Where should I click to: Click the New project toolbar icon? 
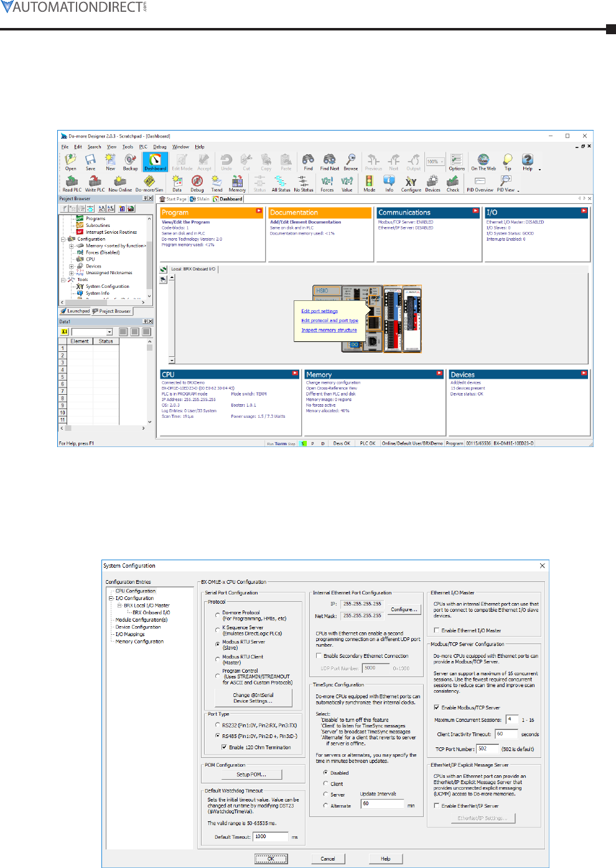[x=110, y=162]
